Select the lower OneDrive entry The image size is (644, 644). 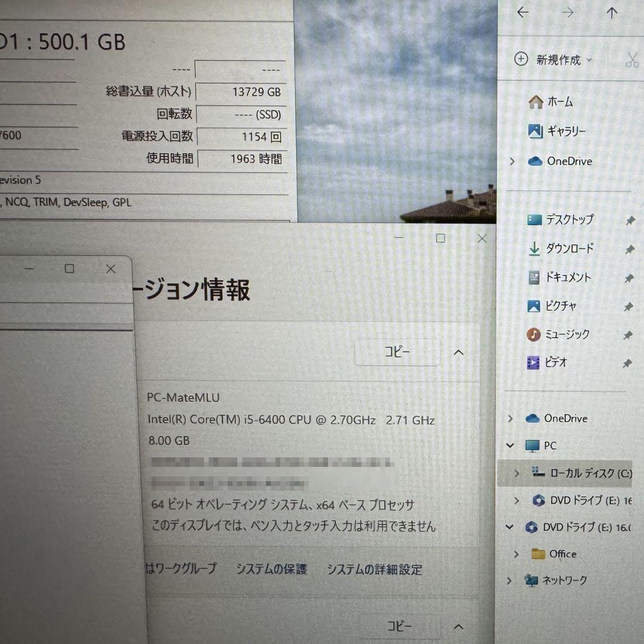(x=556, y=418)
